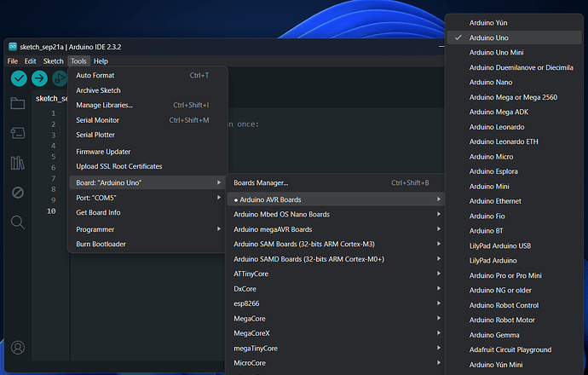Choose Adafruit Circuit Playground board
588x375 pixels.
click(514, 349)
